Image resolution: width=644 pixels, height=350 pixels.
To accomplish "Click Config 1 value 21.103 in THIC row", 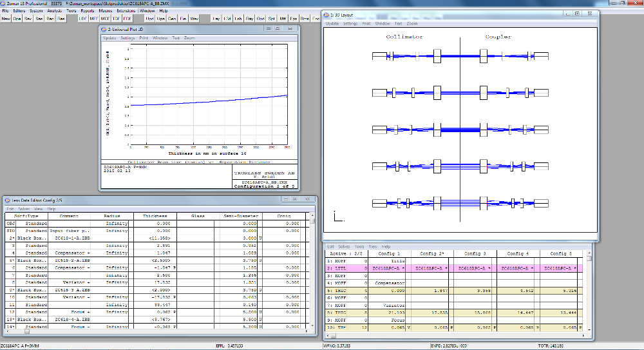I will (388, 313).
